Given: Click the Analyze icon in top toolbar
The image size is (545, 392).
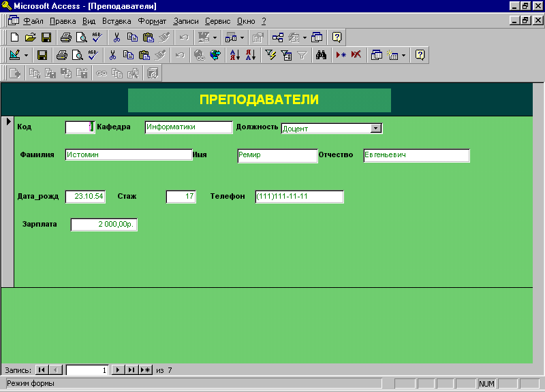Looking at the screenshot, I should pos(231,37).
